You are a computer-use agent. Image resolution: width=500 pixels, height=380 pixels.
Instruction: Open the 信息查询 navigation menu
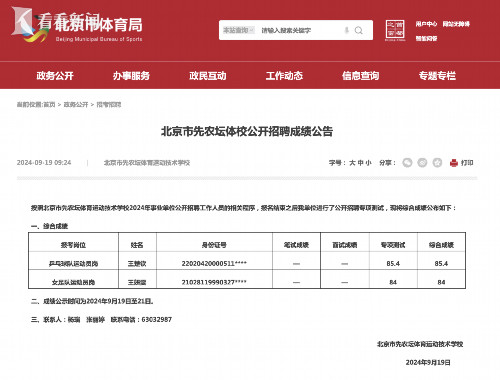tap(361, 76)
